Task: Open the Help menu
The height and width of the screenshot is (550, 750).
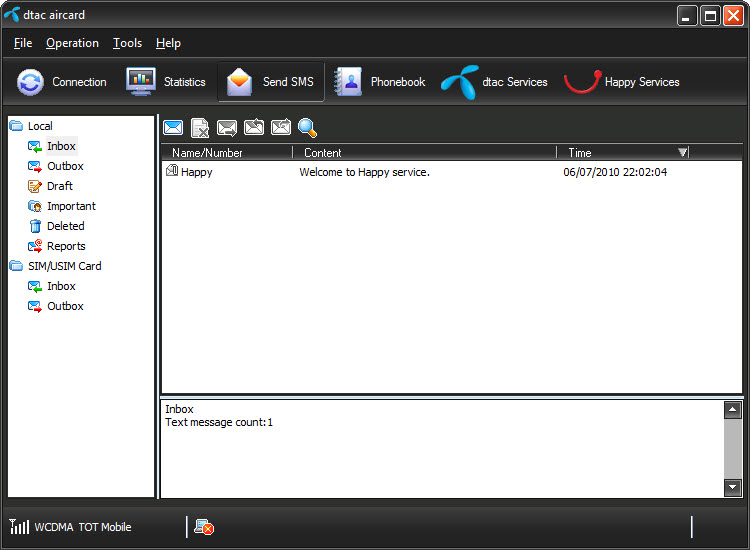Action: [x=168, y=43]
